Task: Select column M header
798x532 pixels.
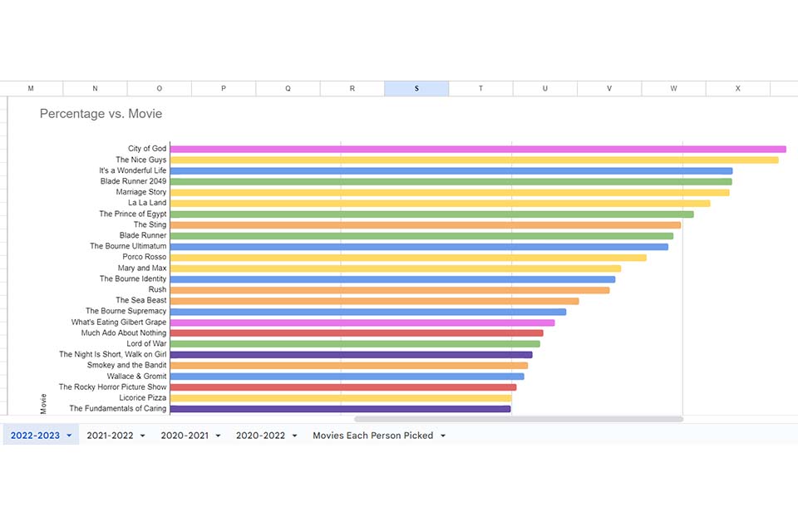Action: pyautogui.click(x=31, y=87)
